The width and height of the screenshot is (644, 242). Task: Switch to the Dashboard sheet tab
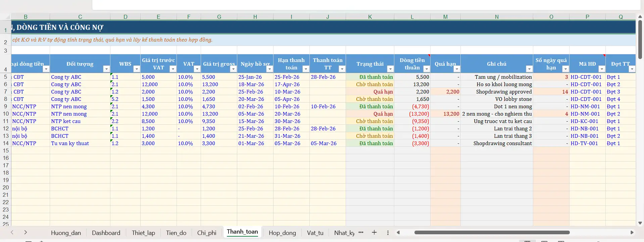106,233
